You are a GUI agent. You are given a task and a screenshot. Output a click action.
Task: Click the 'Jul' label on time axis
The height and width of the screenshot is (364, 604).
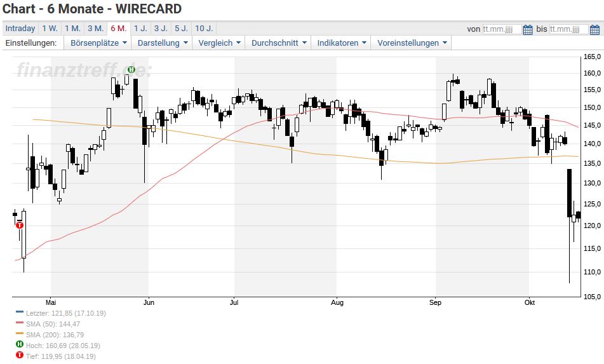(234, 302)
